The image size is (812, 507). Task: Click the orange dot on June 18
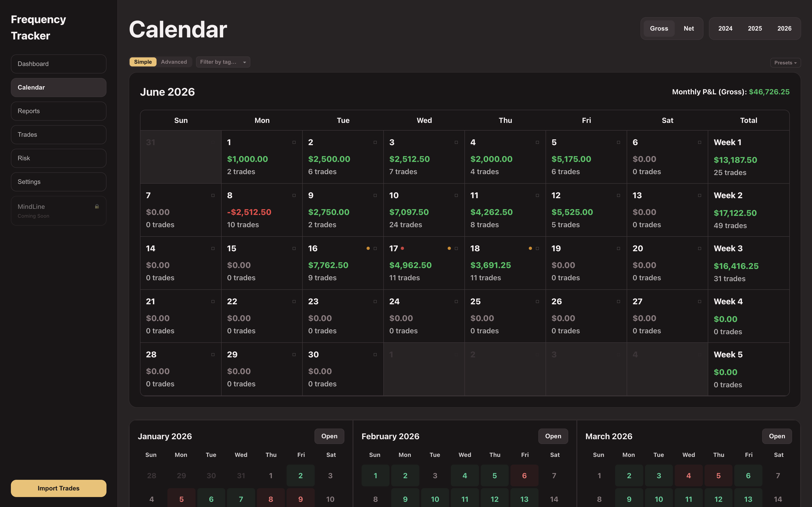click(x=530, y=249)
